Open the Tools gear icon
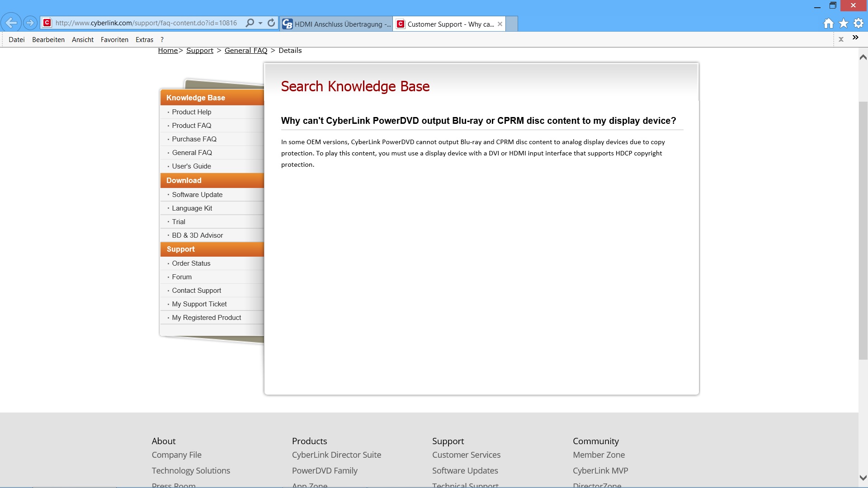Image resolution: width=868 pixels, height=488 pixels. (859, 23)
